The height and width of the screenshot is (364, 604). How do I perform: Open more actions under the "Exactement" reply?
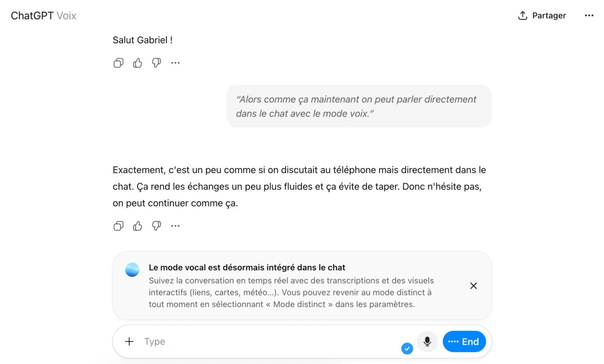[x=176, y=226]
